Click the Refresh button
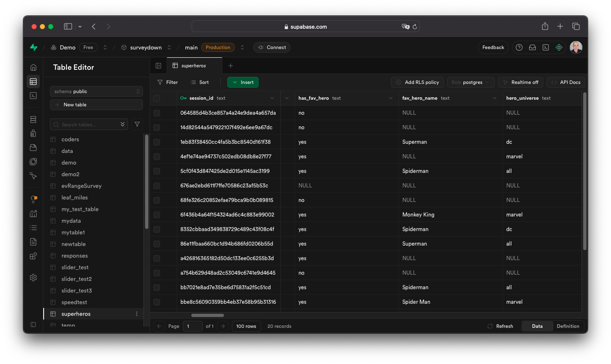The width and height of the screenshot is (611, 364). point(500,326)
